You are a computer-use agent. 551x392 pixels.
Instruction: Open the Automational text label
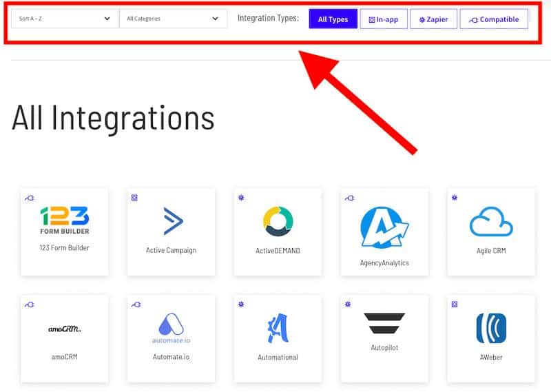[x=278, y=357]
